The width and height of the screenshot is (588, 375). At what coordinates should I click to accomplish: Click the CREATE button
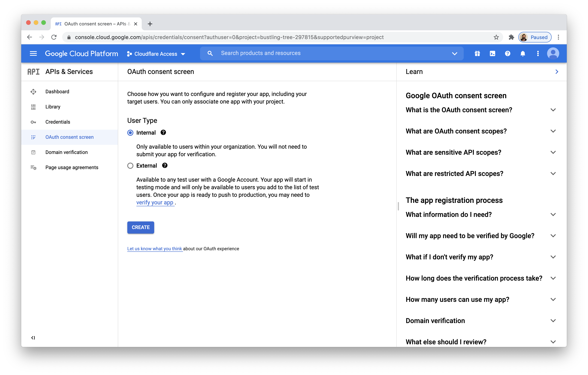pyautogui.click(x=141, y=227)
